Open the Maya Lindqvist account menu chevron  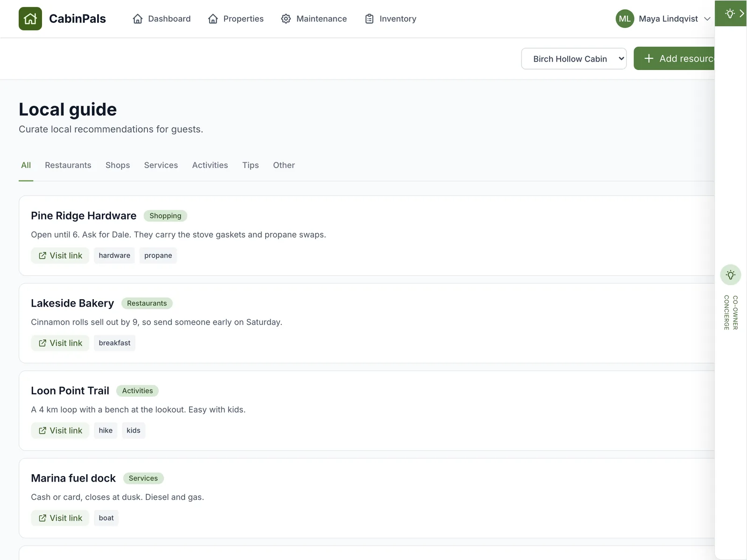click(x=707, y=19)
